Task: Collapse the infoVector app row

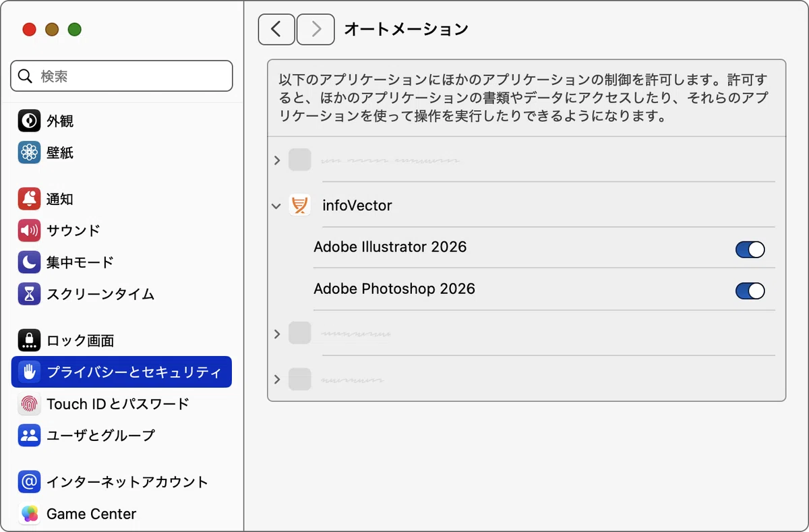Action: pyautogui.click(x=276, y=206)
